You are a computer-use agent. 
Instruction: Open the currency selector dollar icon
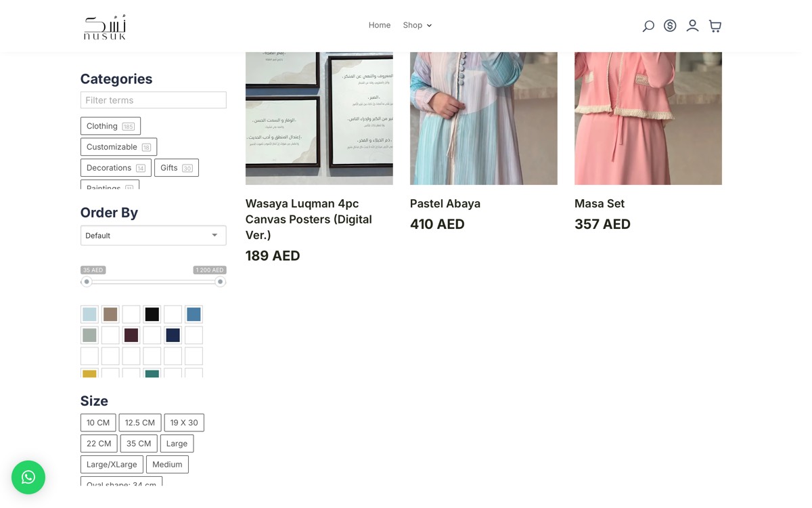tap(670, 26)
